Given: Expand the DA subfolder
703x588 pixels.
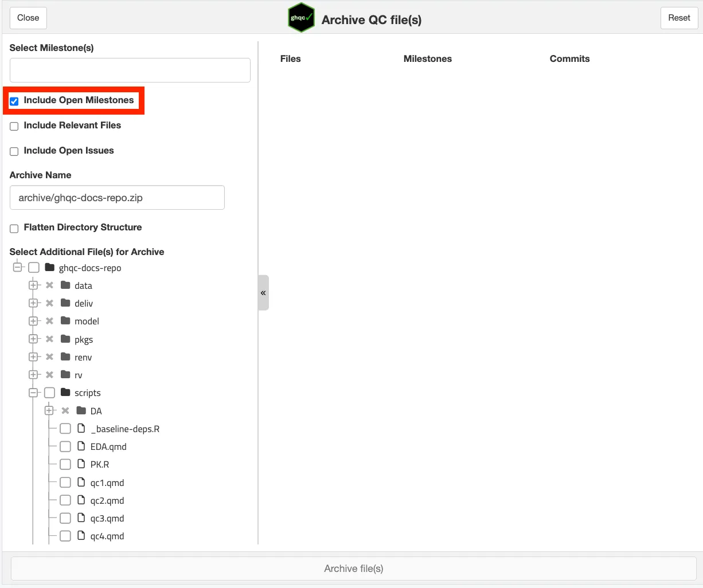Looking at the screenshot, I should coord(49,411).
